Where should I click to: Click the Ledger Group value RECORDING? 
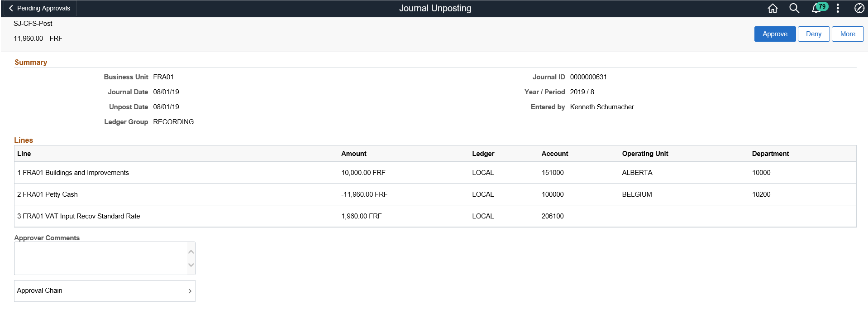click(173, 122)
